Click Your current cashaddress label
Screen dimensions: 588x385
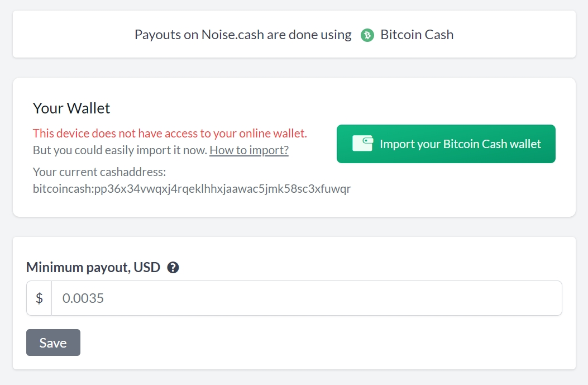coord(99,172)
